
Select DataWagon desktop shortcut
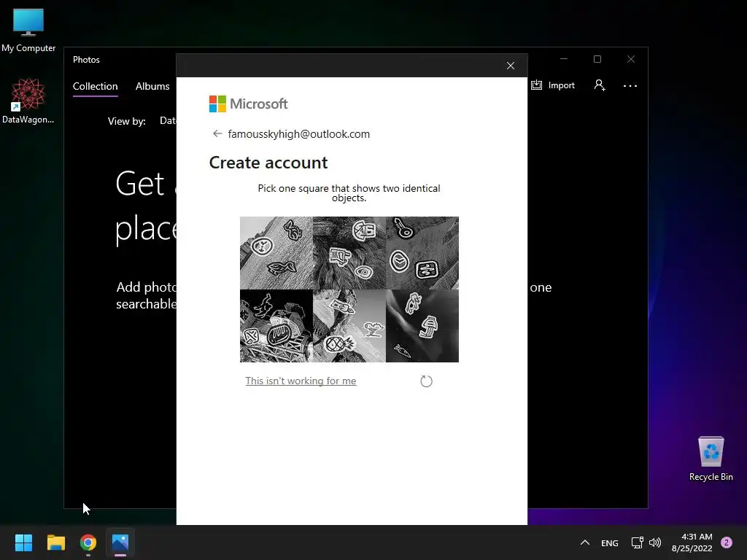tap(28, 101)
